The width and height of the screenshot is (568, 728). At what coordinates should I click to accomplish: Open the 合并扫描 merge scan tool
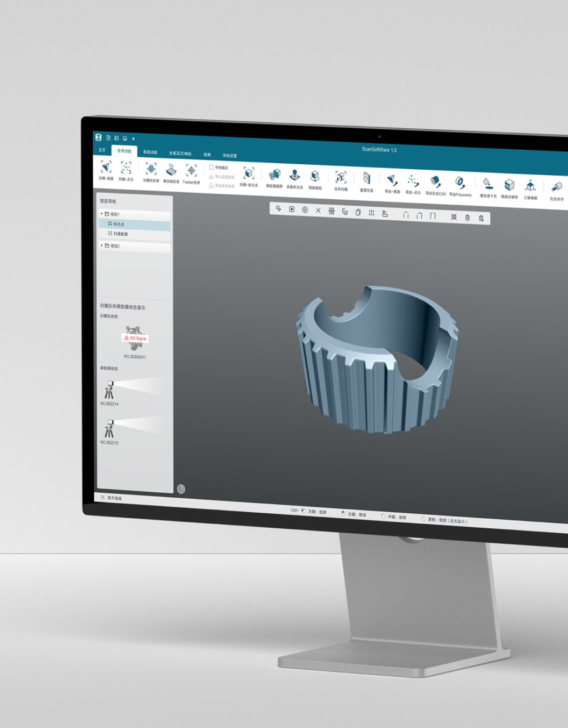(341, 178)
